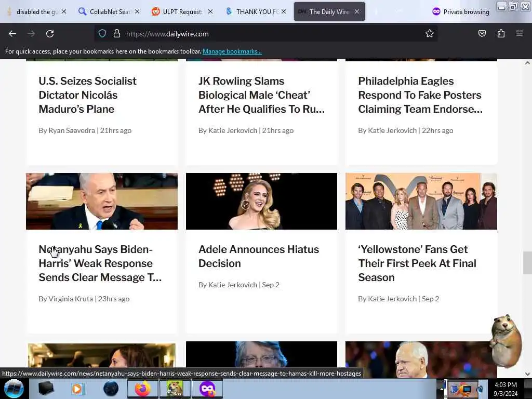Click the Yellowstone cast thumbnail image

[x=421, y=201]
